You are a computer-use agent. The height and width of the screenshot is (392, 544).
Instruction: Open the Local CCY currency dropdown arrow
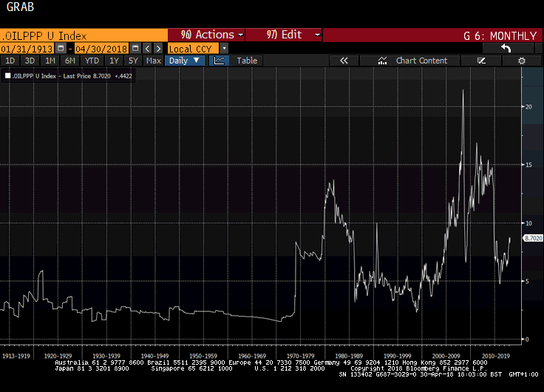[224, 49]
